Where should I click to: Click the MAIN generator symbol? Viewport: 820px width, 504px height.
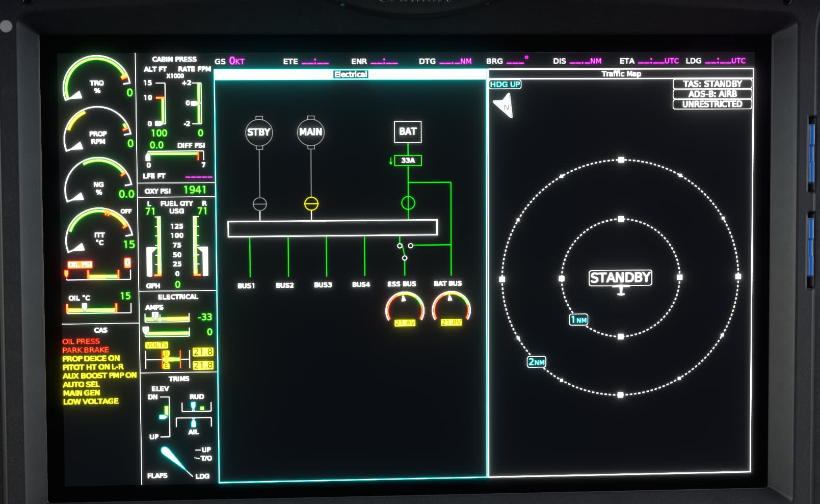311,132
